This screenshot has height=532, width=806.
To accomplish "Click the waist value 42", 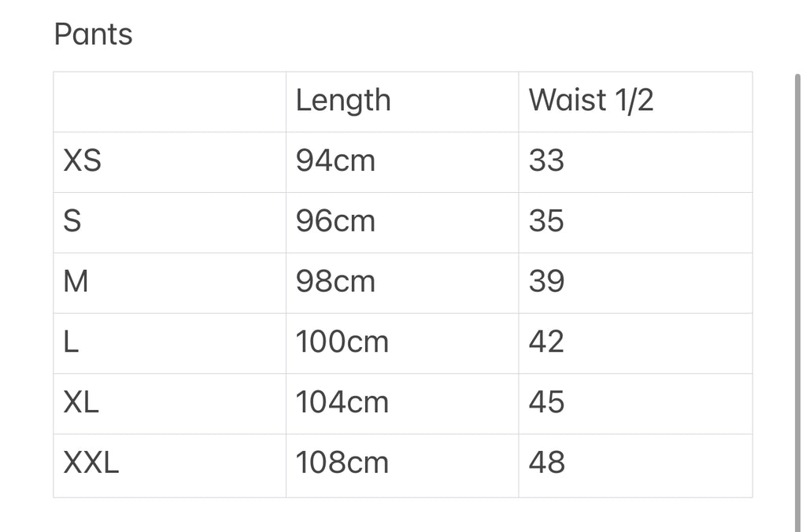I will tap(546, 342).
